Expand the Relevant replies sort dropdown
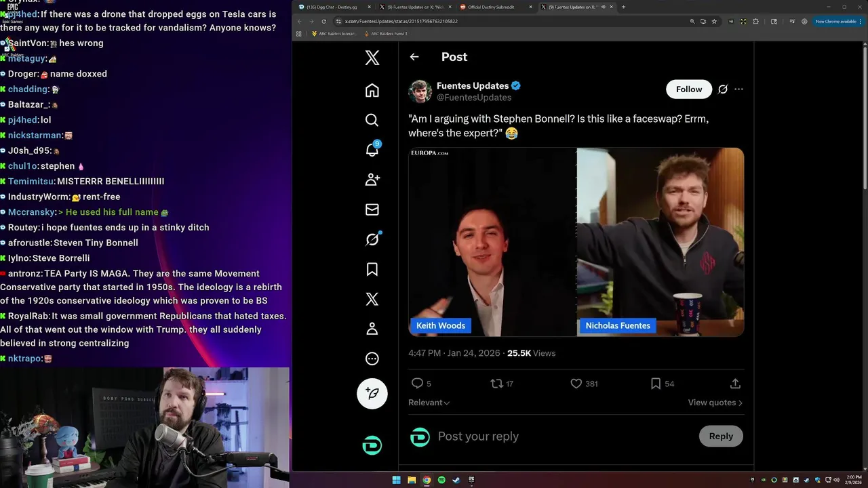 (x=429, y=403)
